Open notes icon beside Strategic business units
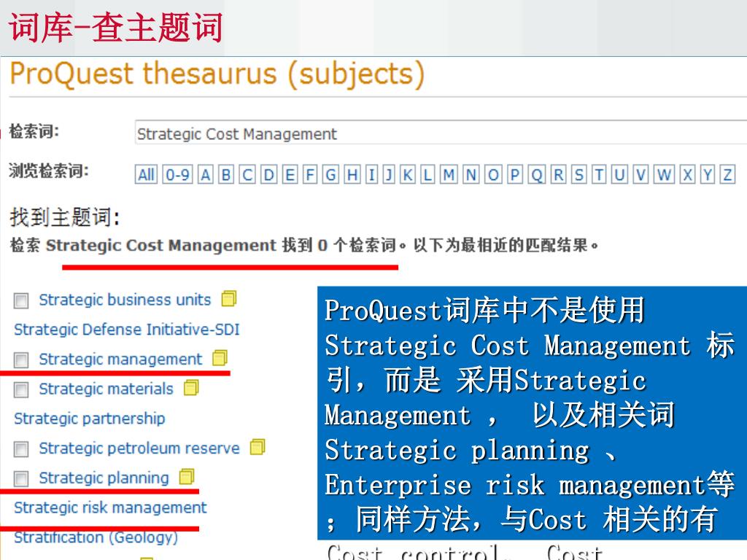The height and width of the screenshot is (560, 747). [x=228, y=298]
